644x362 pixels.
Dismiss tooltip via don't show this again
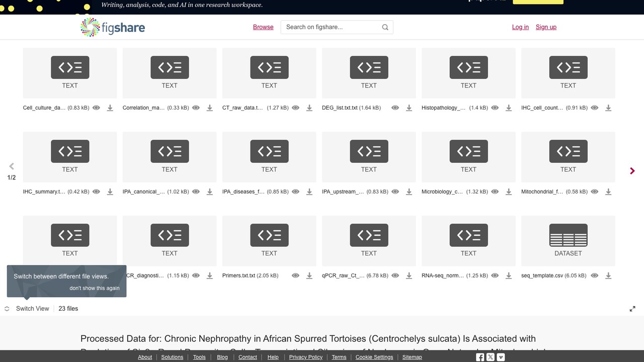[x=95, y=288]
